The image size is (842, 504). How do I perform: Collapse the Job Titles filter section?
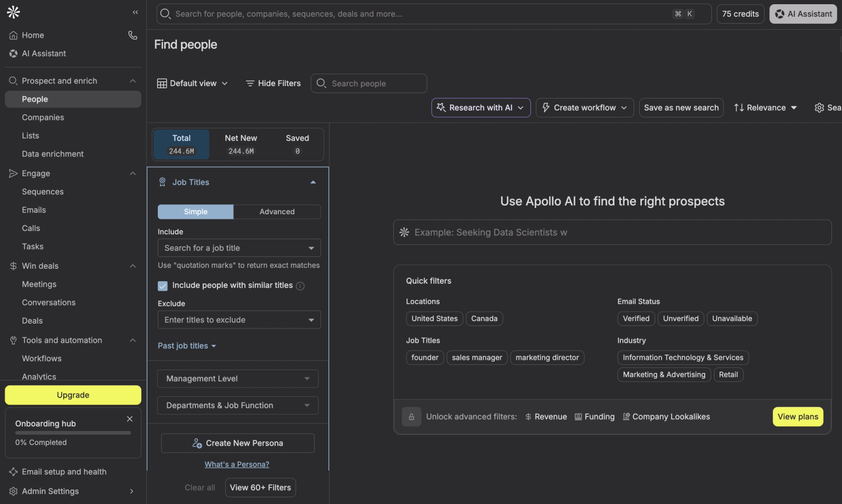(x=313, y=182)
